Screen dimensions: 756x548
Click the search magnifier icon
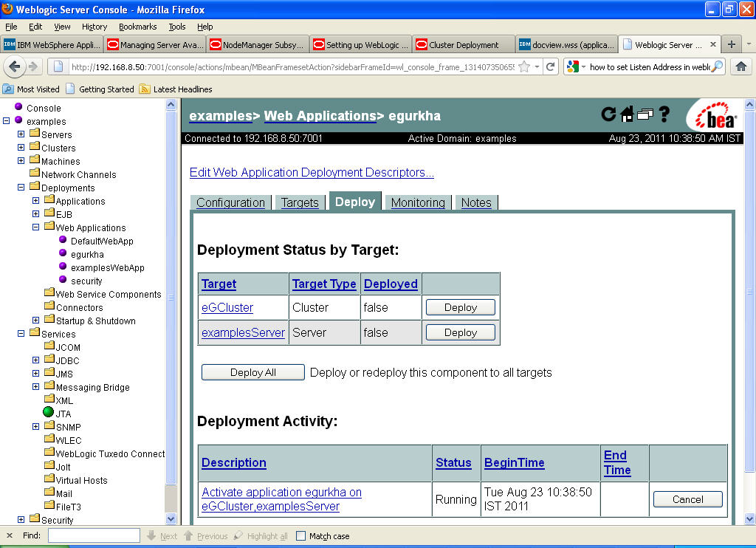718,66
